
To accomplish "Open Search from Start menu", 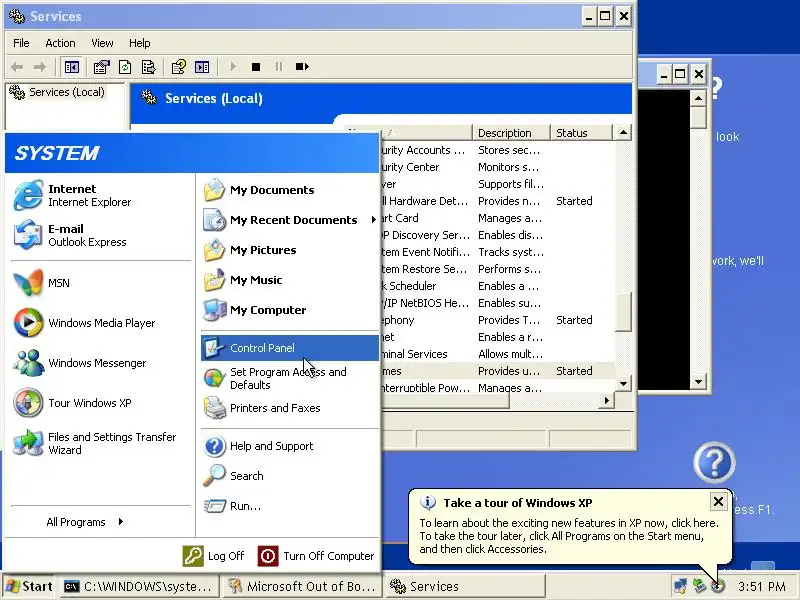I will (289, 476).
